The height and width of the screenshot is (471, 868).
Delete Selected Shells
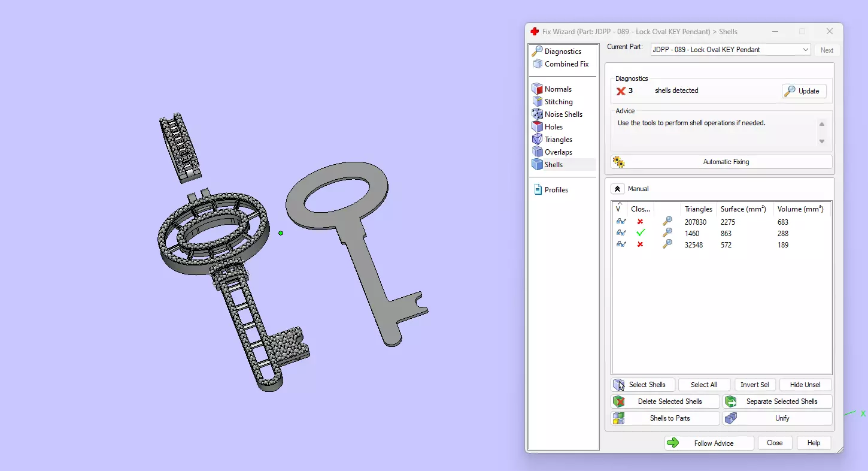tap(665, 401)
